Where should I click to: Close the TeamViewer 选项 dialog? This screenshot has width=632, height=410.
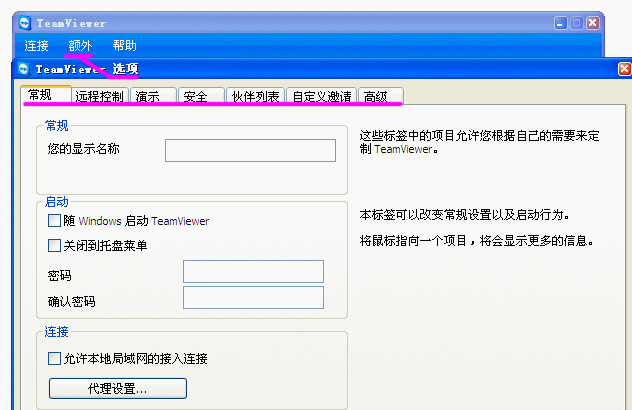pyautogui.click(x=624, y=69)
